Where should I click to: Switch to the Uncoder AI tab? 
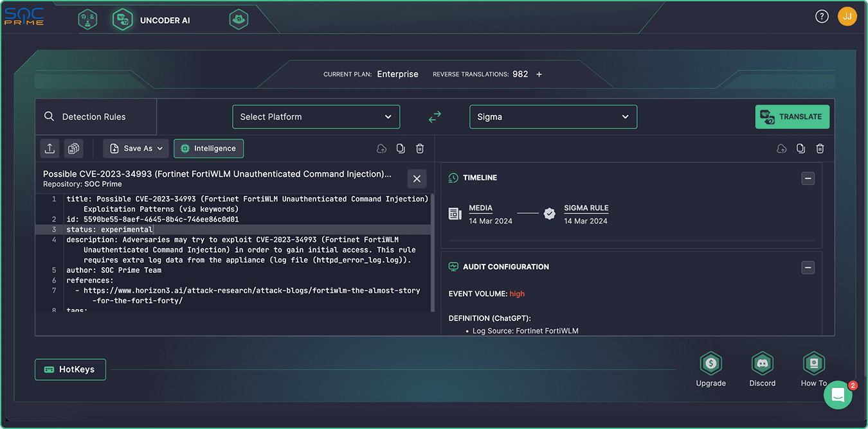point(152,20)
